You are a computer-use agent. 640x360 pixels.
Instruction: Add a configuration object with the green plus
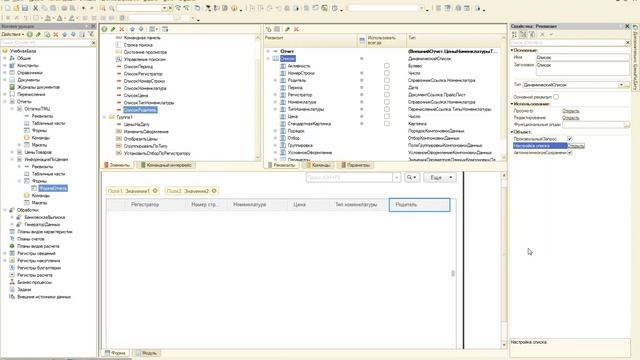[29, 35]
